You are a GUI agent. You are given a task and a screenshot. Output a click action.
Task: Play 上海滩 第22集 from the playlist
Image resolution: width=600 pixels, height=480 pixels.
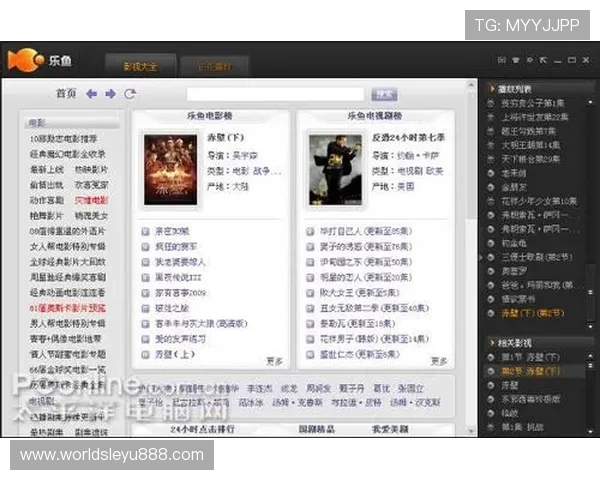[535, 117]
